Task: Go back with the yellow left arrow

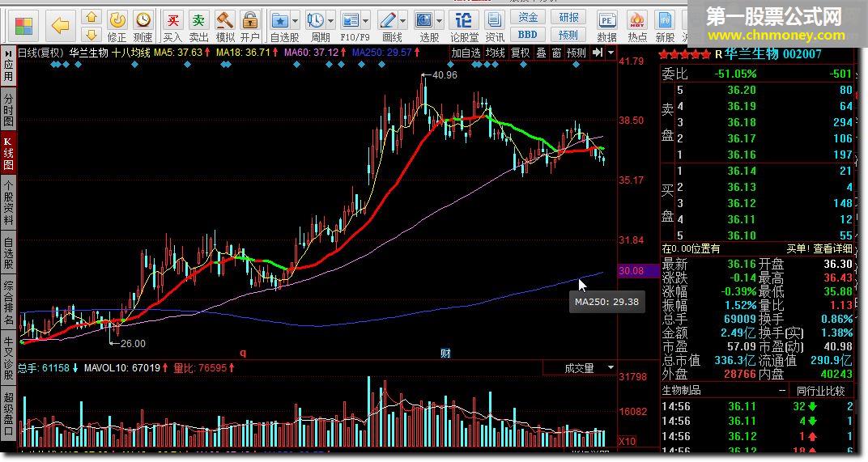Action: point(60,25)
